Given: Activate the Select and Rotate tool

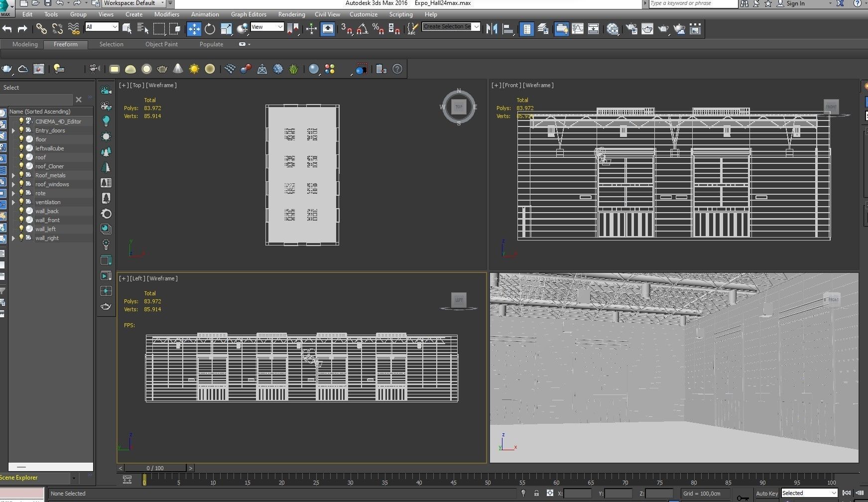Looking at the screenshot, I should [210, 29].
